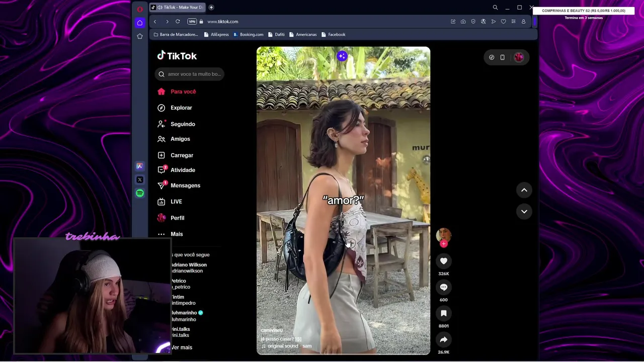Share the video with arrow icon

[x=443, y=339]
